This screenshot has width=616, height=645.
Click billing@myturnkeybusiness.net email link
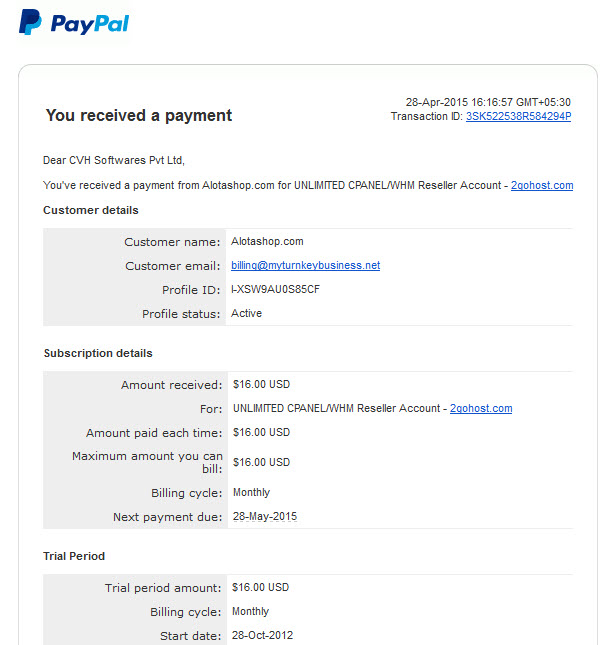pos(306,265)
